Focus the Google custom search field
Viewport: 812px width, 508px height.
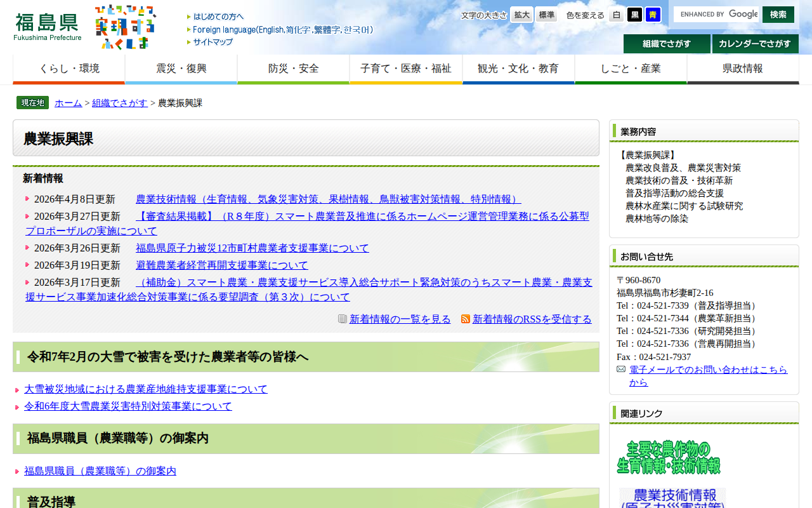tap(716, 14)
